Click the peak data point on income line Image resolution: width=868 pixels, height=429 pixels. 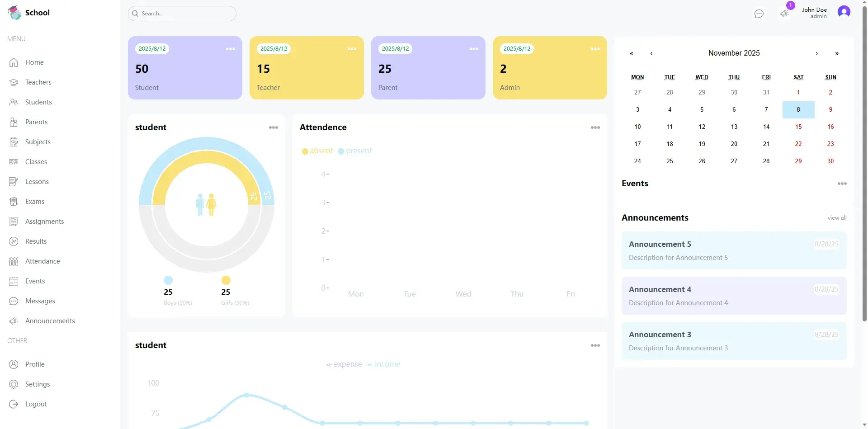point(247,395)
